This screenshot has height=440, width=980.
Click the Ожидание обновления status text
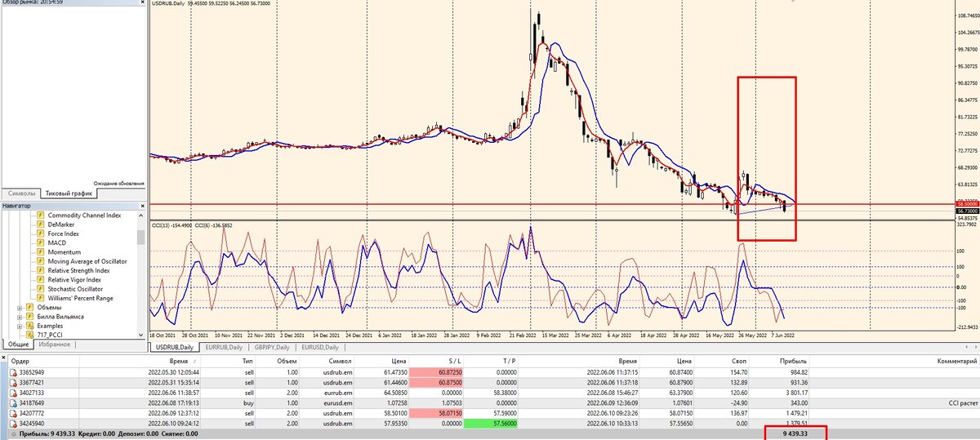click(x=118, y=183)
